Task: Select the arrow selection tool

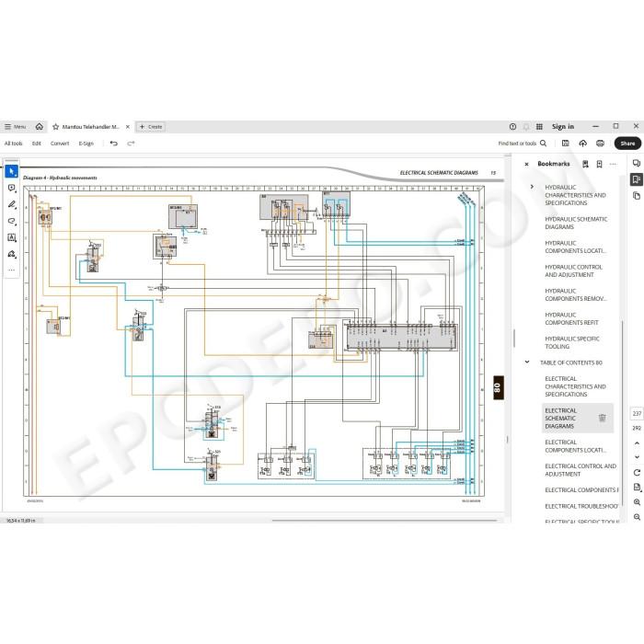Action: click(x=11, y=171)
